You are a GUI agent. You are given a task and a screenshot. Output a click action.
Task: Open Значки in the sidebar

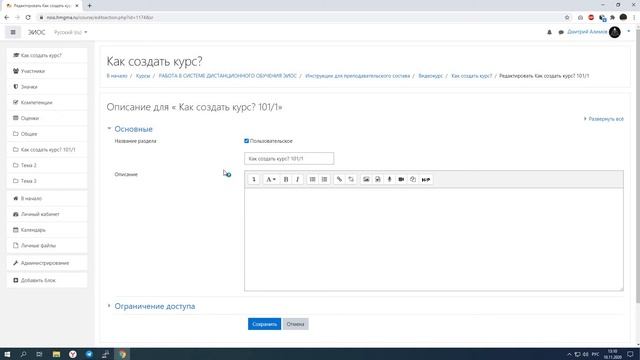click(x=47, y=87)
